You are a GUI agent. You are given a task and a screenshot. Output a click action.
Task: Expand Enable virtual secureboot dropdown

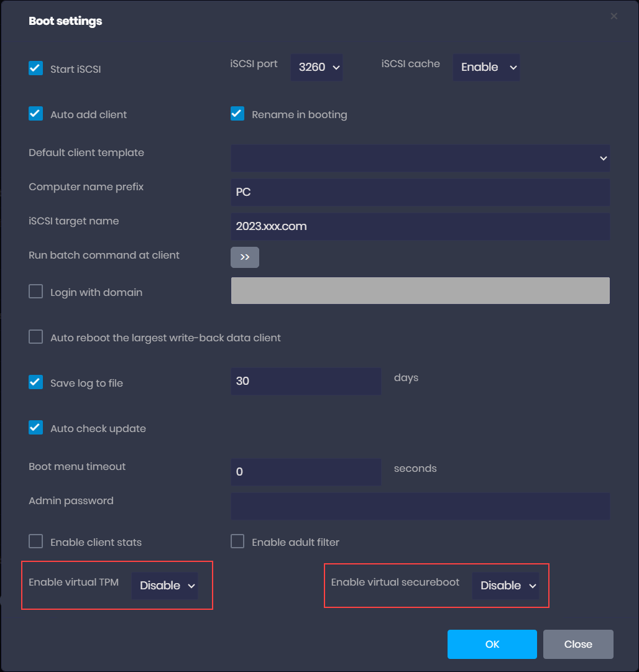pyautogui.click(x=506, y=586)
